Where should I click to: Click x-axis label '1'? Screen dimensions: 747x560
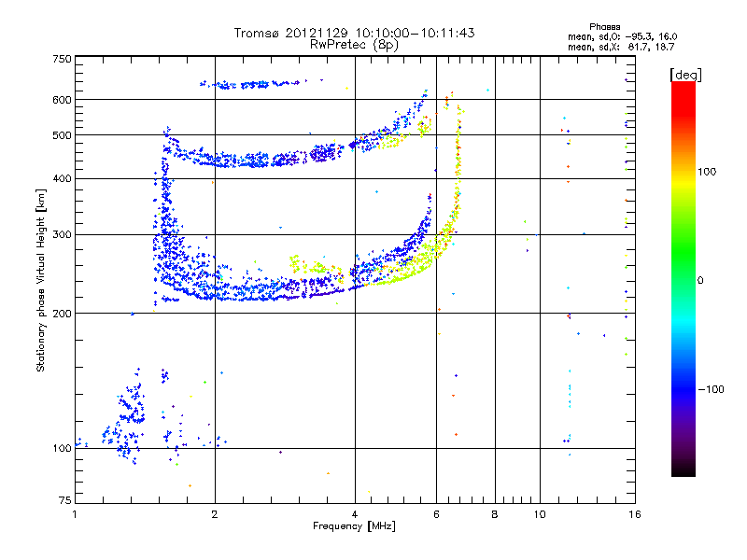point(75,514)
